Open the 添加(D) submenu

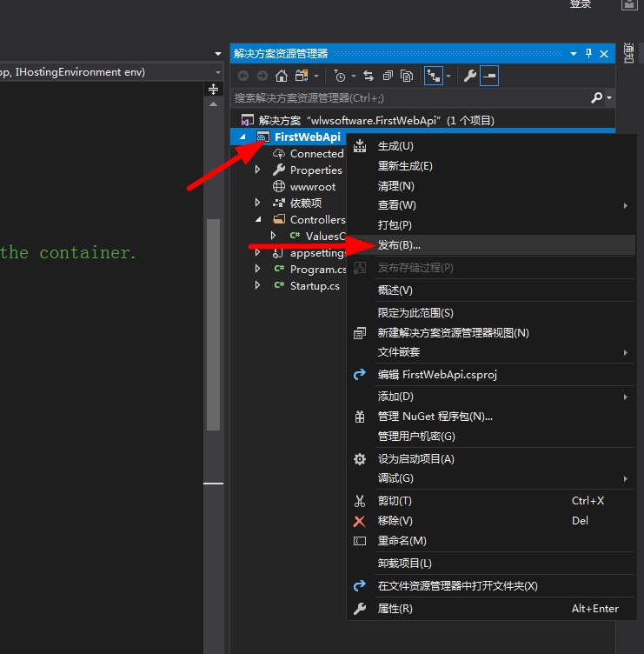(x=395, y=397)
